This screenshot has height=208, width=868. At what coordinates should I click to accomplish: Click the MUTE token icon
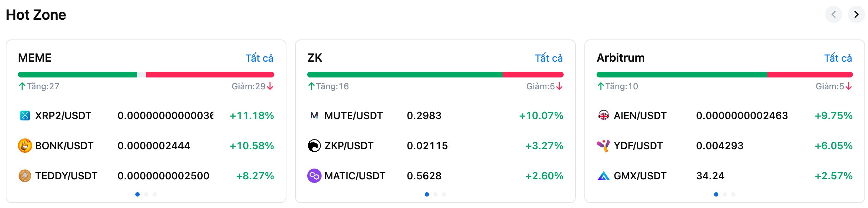(x=314, y=115)
